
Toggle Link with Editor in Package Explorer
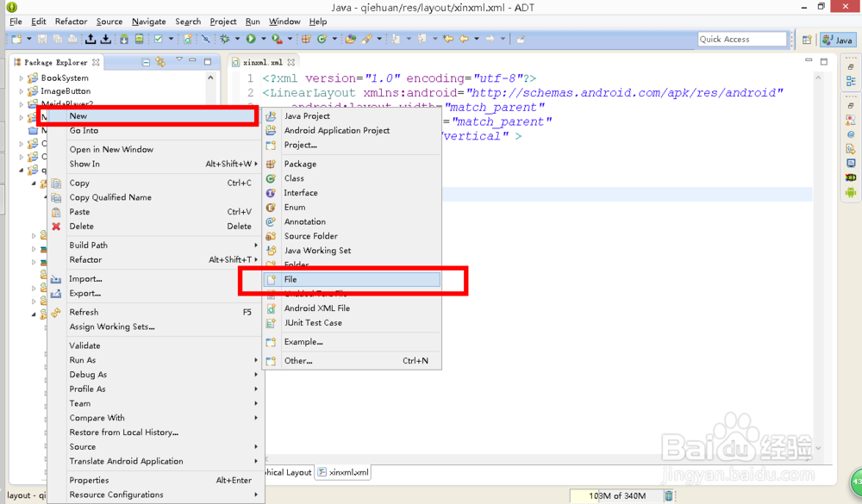pos(160,62)
